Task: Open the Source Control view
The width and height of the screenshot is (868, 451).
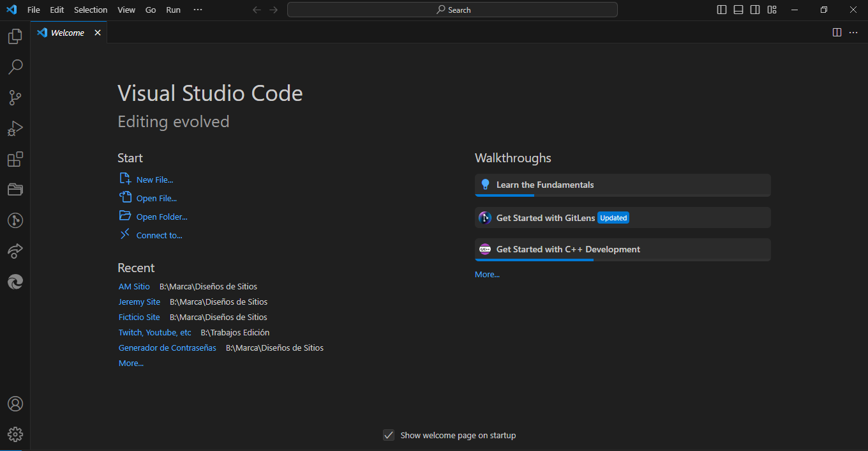Action: click(x=15, y=98)
